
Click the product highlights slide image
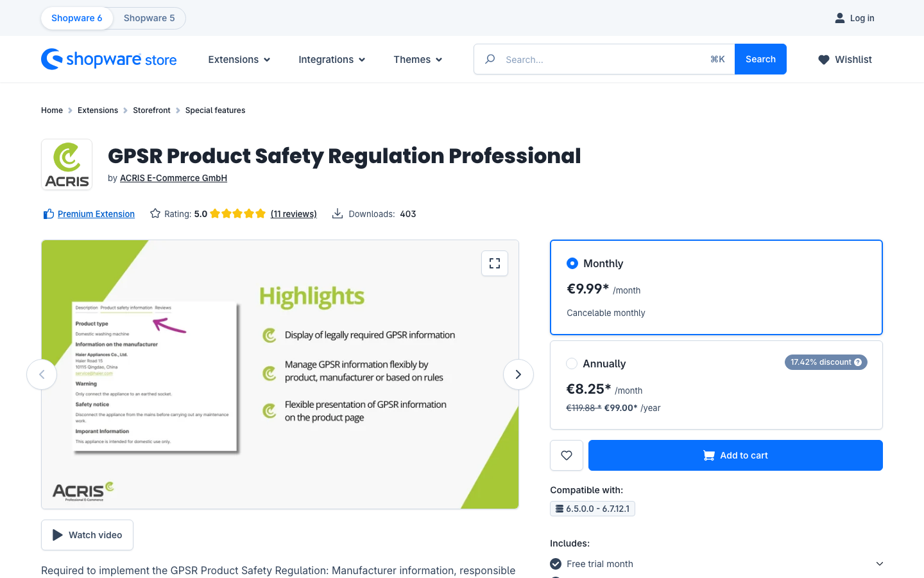click(x=280, y=374)
